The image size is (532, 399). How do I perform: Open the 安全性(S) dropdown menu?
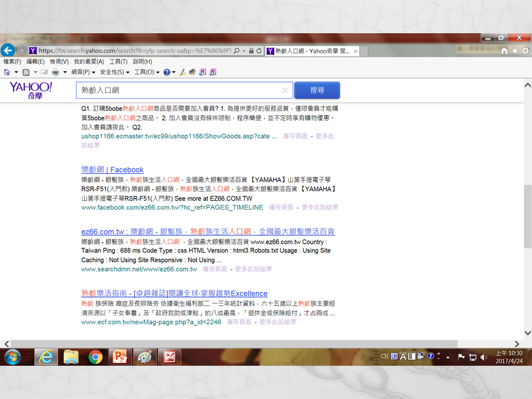coord(115,72)
